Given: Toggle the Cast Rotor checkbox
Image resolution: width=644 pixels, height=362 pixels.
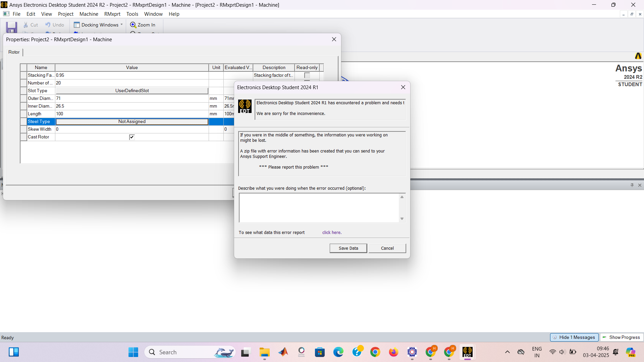Looking at the screenshot, I should (x=132, y=137).
